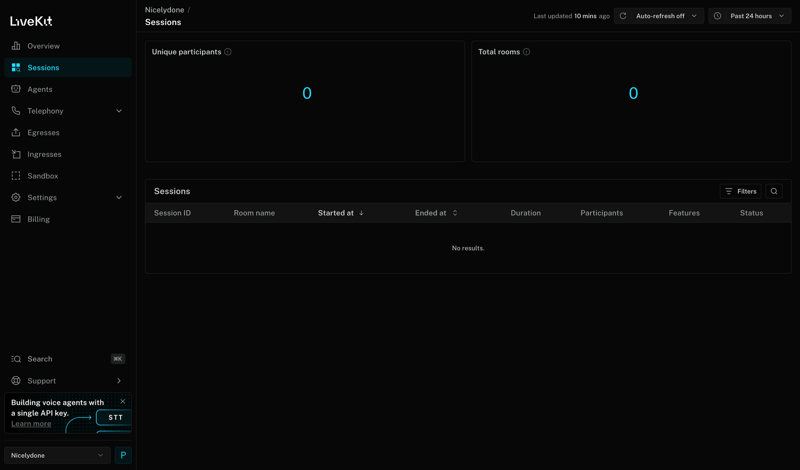This screenshot has width=800, height=470.
Task: Click the Last updated 10 mins ago text
Action: 571,16
